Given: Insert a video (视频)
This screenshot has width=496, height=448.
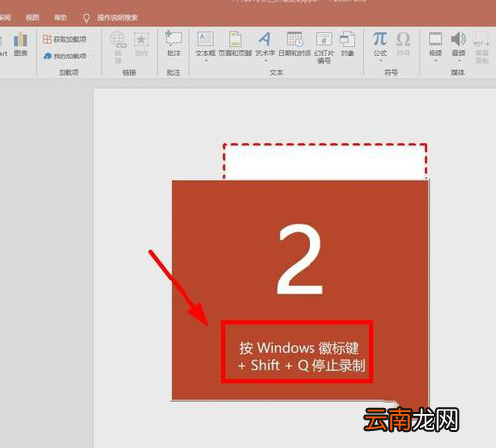Looking at the screenshot, I should pyautogui.click(x=435, y=44).
